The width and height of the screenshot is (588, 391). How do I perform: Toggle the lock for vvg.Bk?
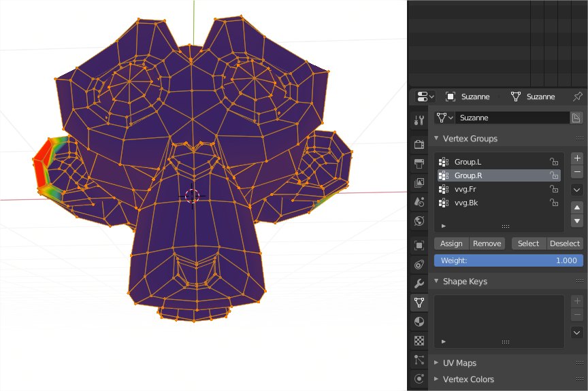tap(554, 203)
